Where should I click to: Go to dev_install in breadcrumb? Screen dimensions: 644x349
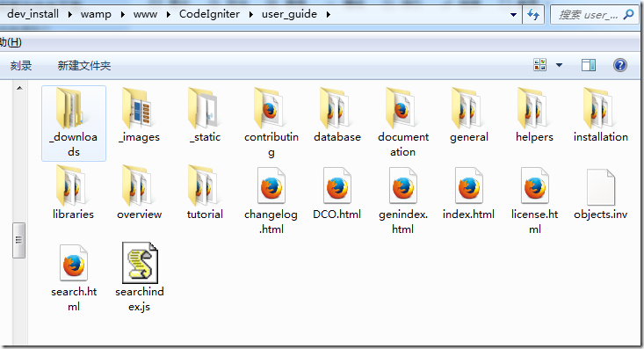coord(33,14)
